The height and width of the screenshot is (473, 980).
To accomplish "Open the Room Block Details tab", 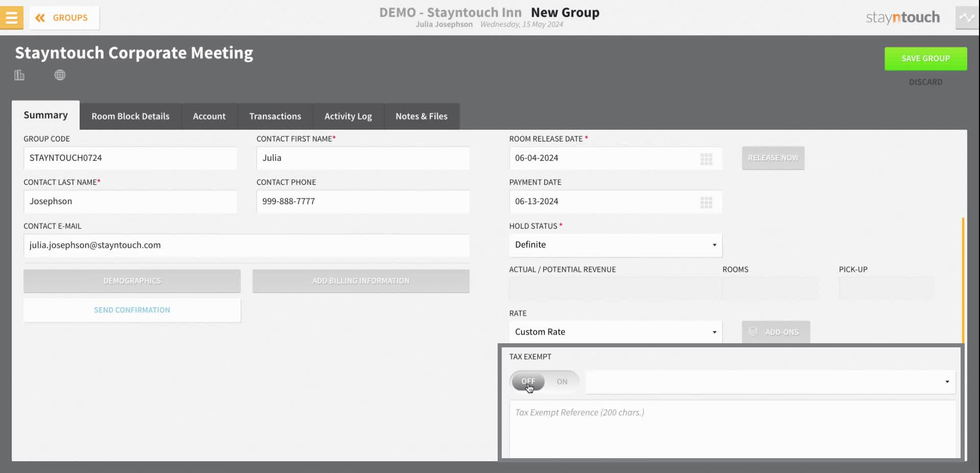I will coord(131,116).
